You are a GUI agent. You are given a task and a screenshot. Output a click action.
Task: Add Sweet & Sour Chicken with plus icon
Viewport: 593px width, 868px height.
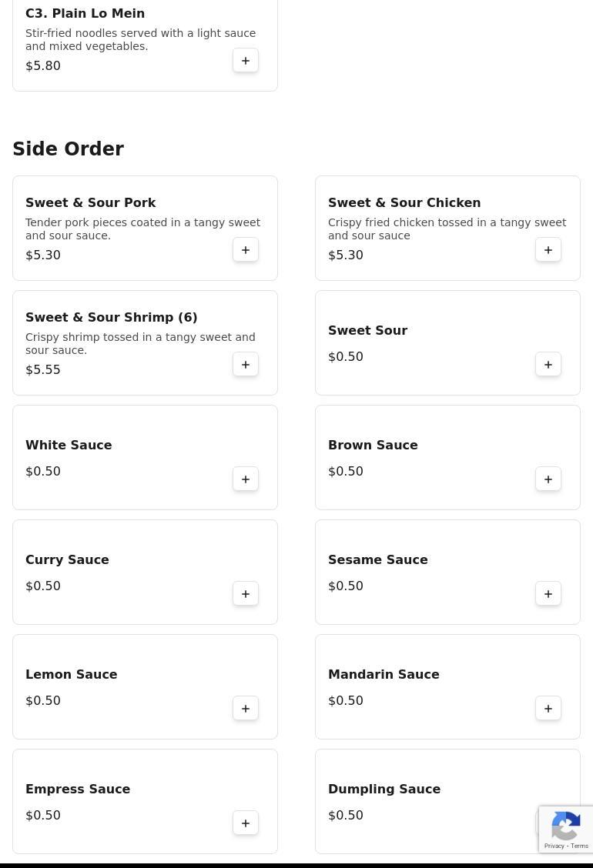548,249
